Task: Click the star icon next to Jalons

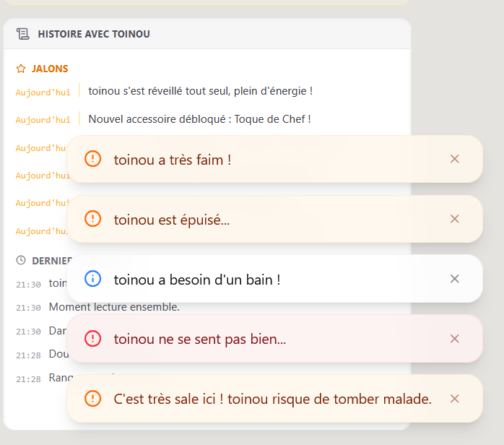Action: [21, 69]
